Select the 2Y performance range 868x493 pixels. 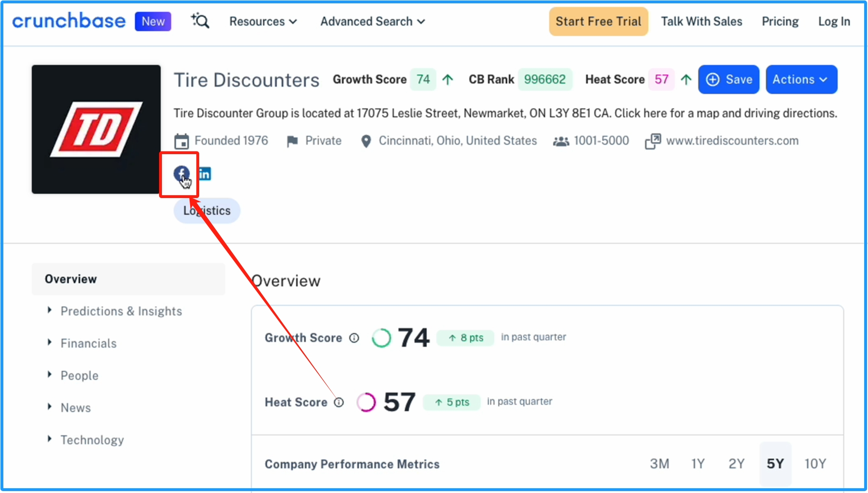click(x=736, y=464)
